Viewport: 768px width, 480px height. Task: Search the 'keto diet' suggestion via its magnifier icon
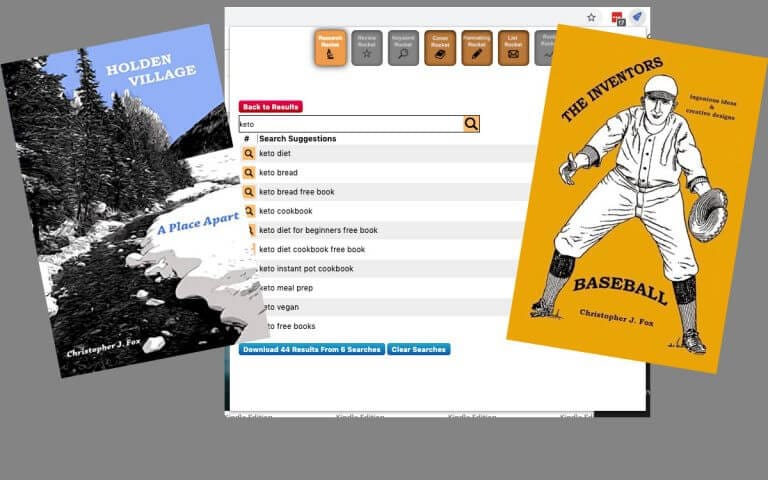pos(249,153)
